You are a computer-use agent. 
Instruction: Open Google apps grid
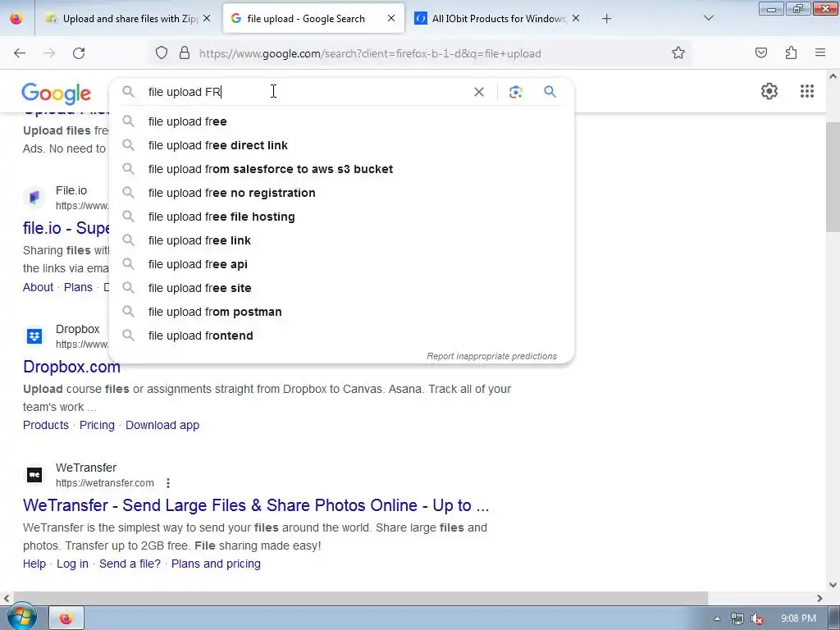tap(807, 91)
